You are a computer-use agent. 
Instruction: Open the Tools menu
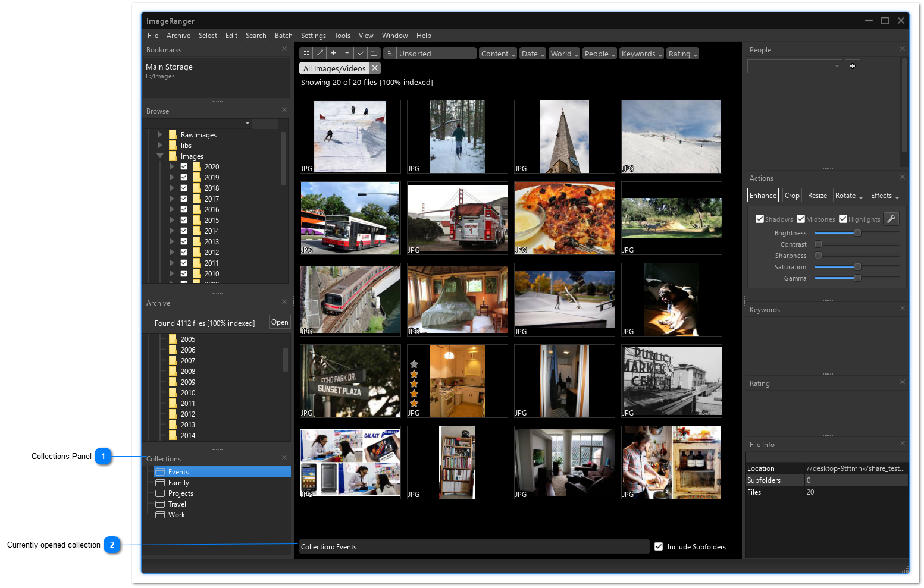[x=342, y=36]
